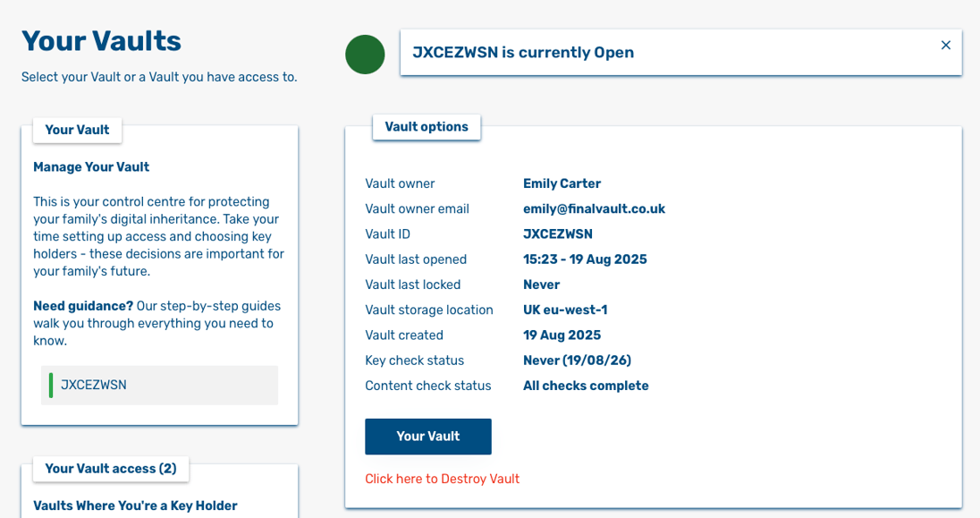Click the Emily Carter owner name
This screenshot has width=980, height=518.
tap(562, 183)
